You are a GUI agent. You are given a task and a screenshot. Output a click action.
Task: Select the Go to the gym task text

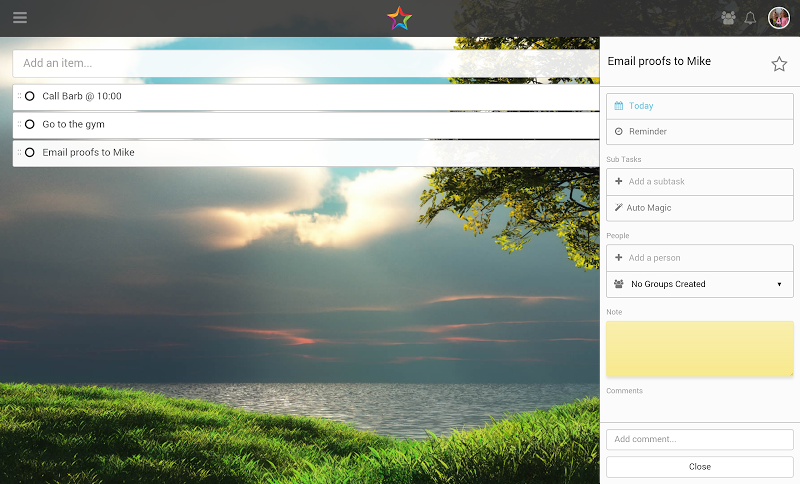[x=73, y=124]
